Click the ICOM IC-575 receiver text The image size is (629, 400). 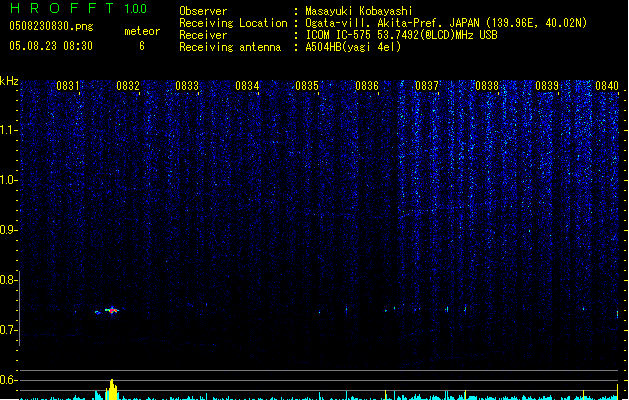coord(401,35)
